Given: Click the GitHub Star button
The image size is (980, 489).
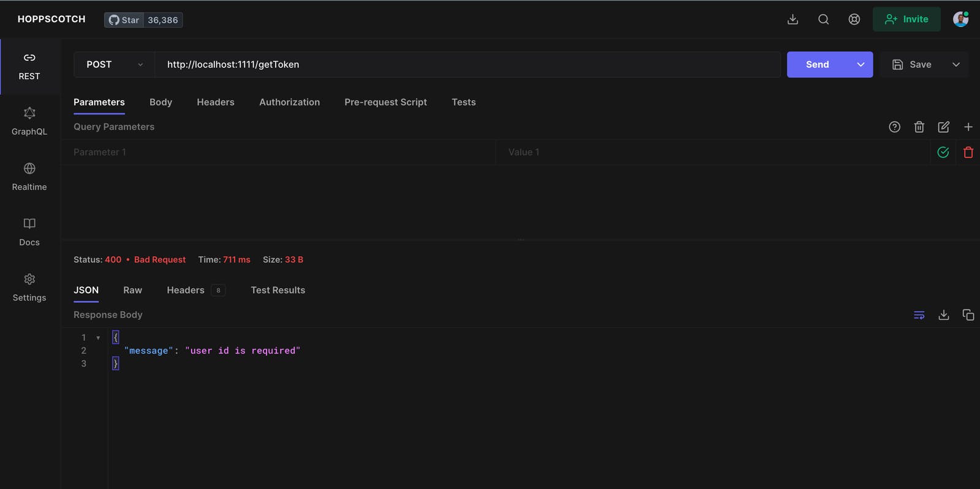Looking at the screenshot, I should click(x=124, y=20).
